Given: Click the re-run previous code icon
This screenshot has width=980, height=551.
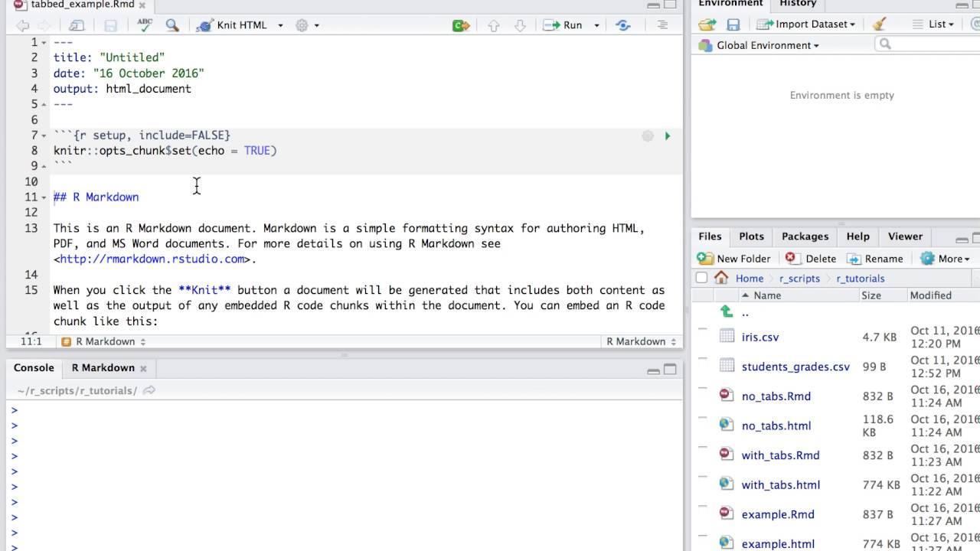Looking at the screenshot, I should (x=623, y=25).
